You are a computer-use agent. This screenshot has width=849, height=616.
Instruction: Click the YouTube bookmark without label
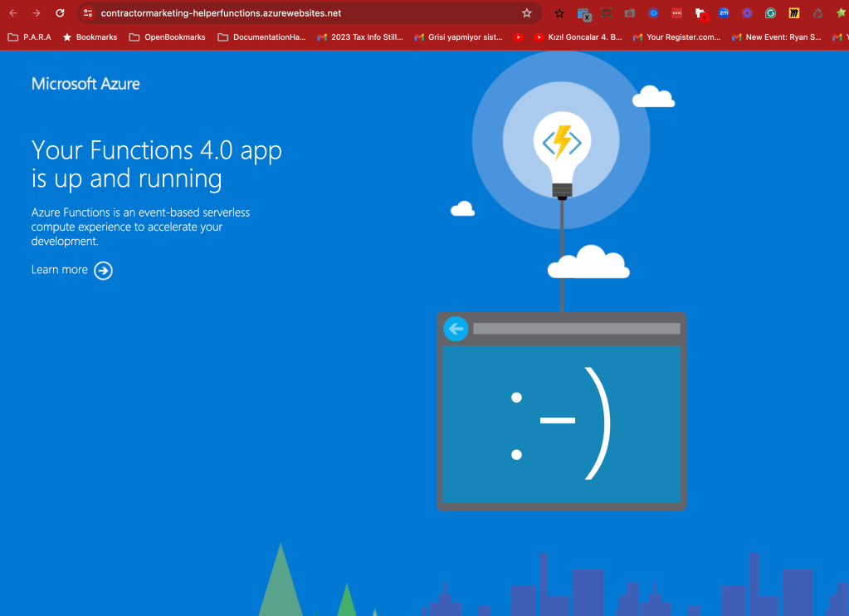tap(518, 37)
